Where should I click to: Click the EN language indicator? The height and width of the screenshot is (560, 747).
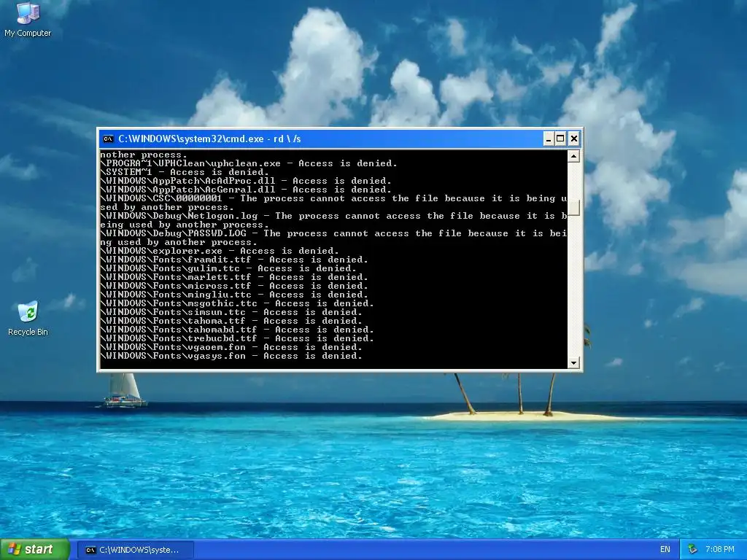pos(665,550)
